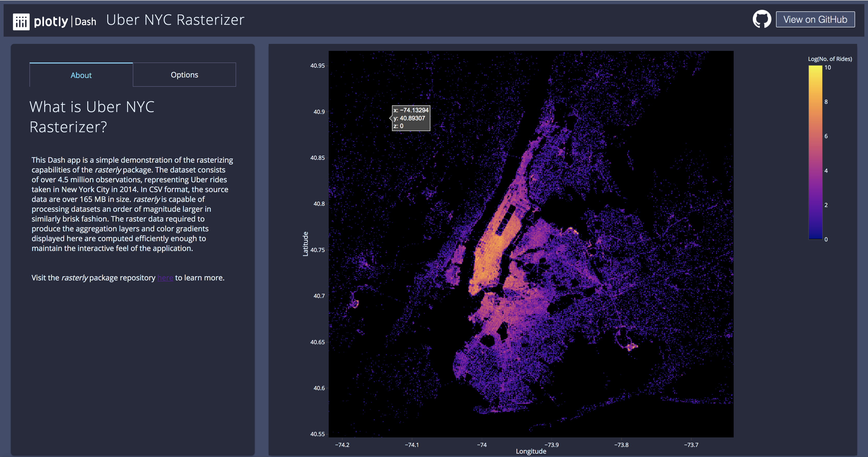Click latitude tick label 40.55
This screenshot has width=868, height=457.
(317, 434)
